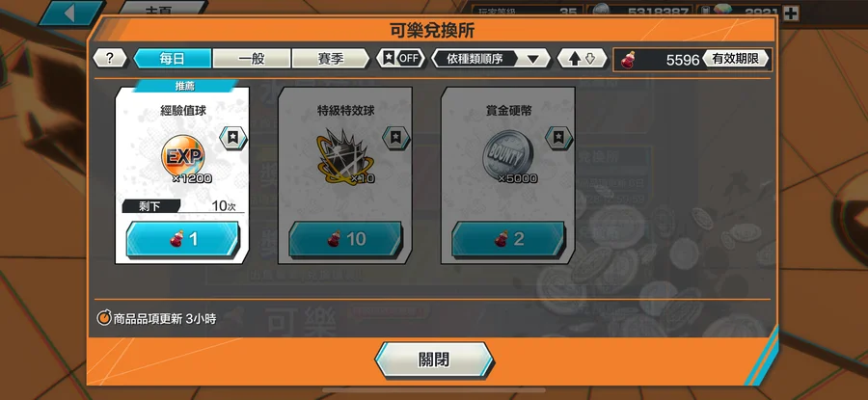
Task: Bookmark the 經驗值球 item
Action: [x=233, y=138]
